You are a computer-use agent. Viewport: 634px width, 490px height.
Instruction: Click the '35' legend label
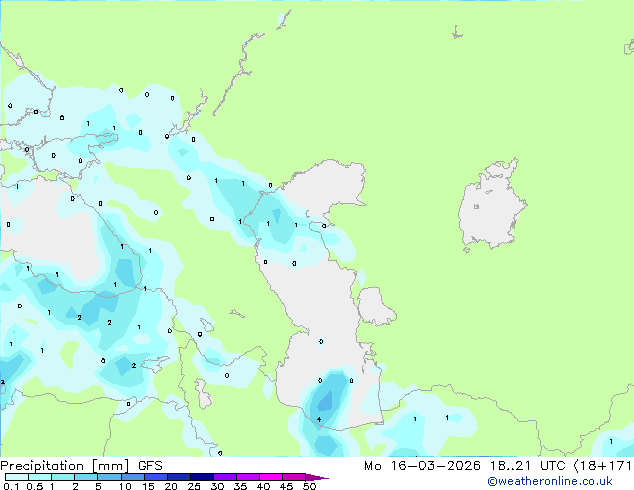(x=240, y=486)
